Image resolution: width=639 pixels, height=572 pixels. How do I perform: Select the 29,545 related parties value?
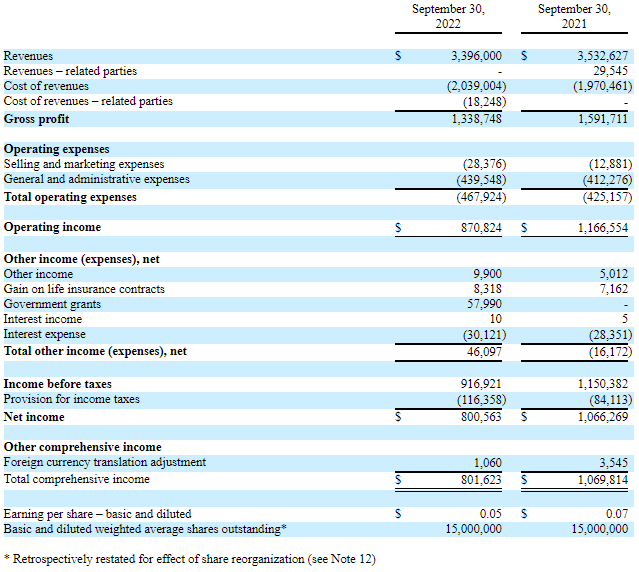(x=610, y=71)
